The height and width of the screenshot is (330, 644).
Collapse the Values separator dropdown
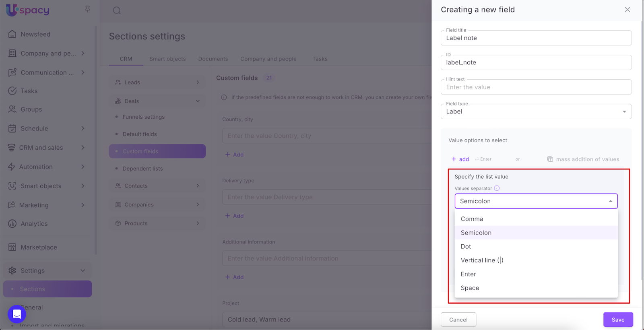pos(610,201)
